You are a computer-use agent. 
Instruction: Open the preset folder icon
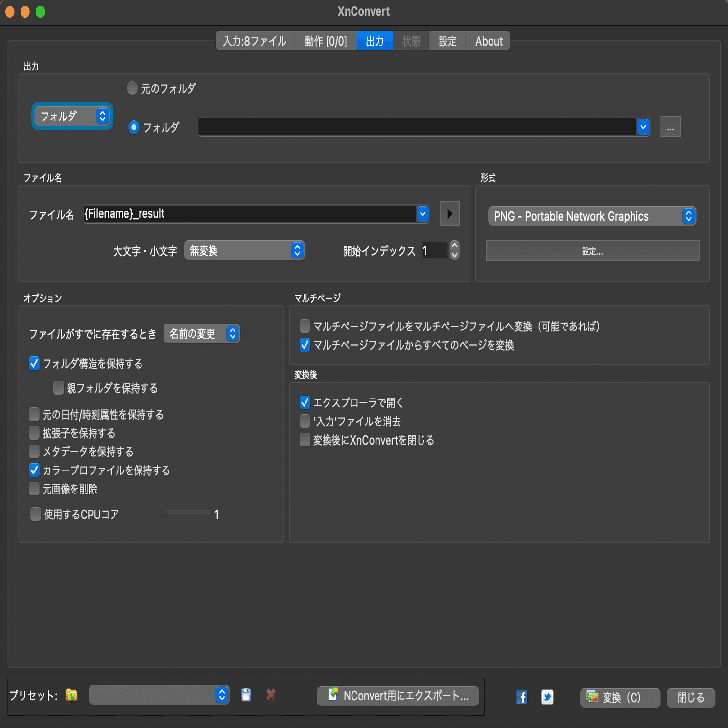click(x=71, y=695)
